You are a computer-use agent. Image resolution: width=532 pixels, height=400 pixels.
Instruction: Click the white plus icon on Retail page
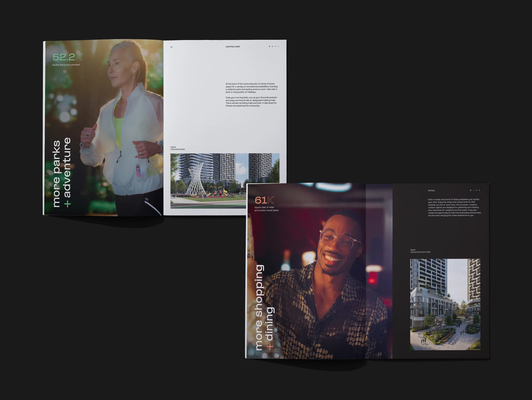click(471, 190)
